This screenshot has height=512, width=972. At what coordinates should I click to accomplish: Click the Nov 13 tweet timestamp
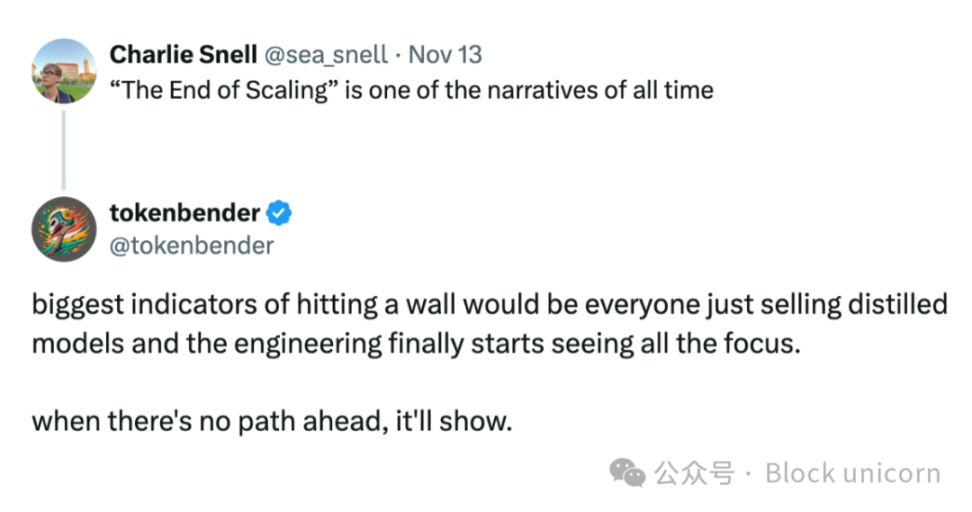[x=445, y=54]
